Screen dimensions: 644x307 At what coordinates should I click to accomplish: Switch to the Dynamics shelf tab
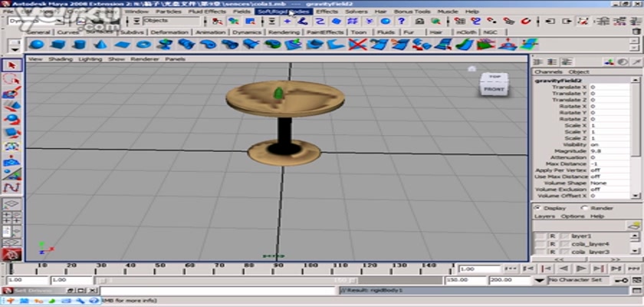247,33
